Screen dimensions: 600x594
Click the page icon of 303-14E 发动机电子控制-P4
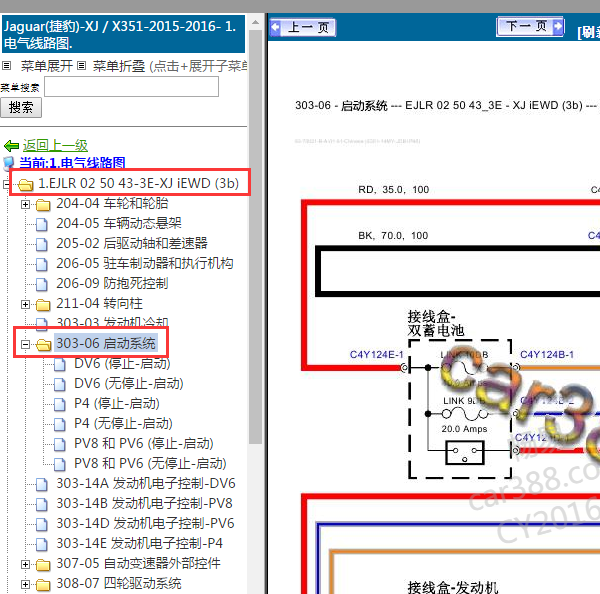[42, 544]
